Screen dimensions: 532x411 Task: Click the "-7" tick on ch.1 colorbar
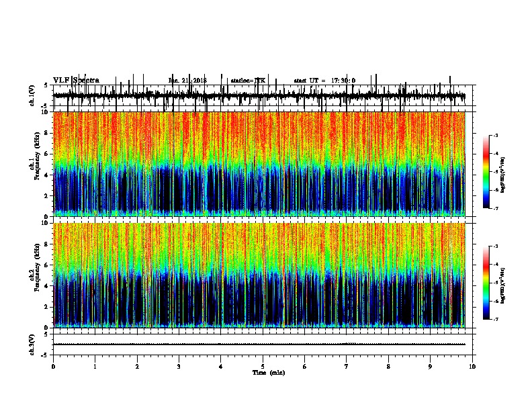click(495, 208)
